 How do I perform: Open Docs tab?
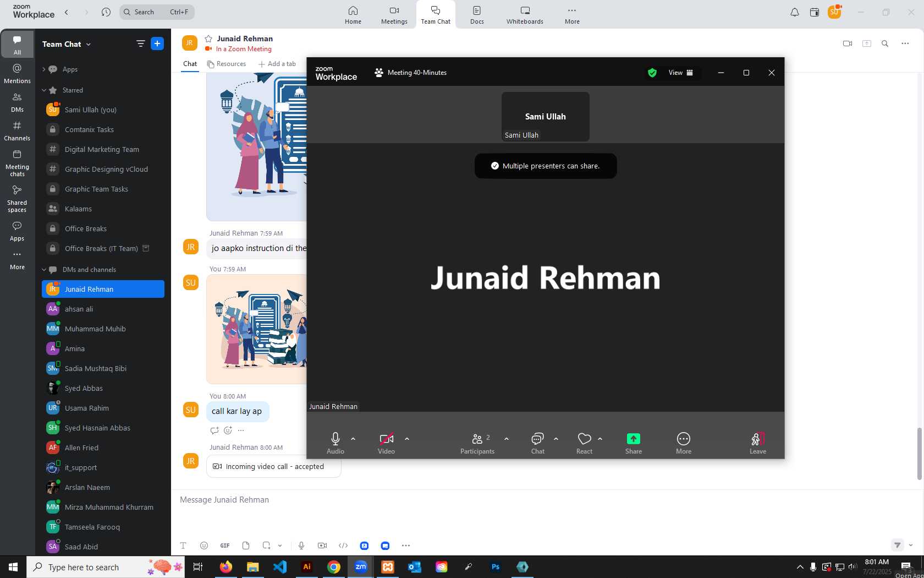477,15
